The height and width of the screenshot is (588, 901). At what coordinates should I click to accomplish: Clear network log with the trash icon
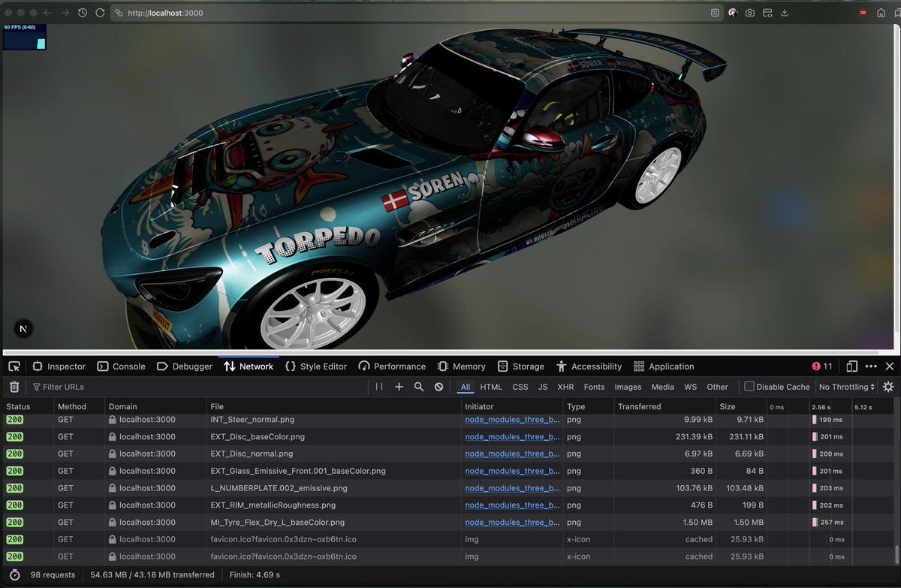coord(14,387)
